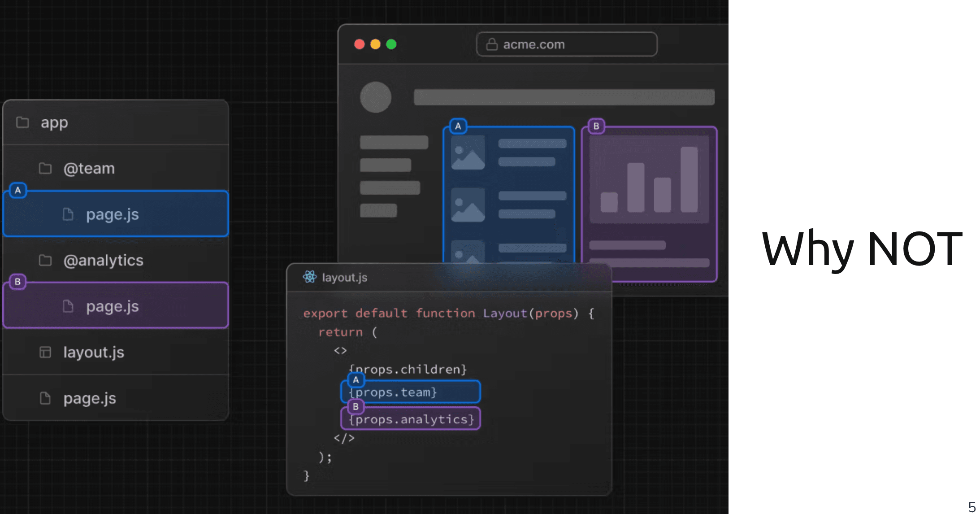Switch to the layout.js code tab
This screenshot has width=980, height=514.
(335, 277)
